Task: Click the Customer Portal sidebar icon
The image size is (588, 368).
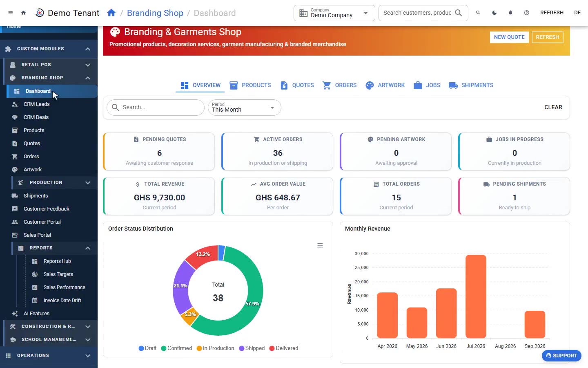Action: point(15,222)
